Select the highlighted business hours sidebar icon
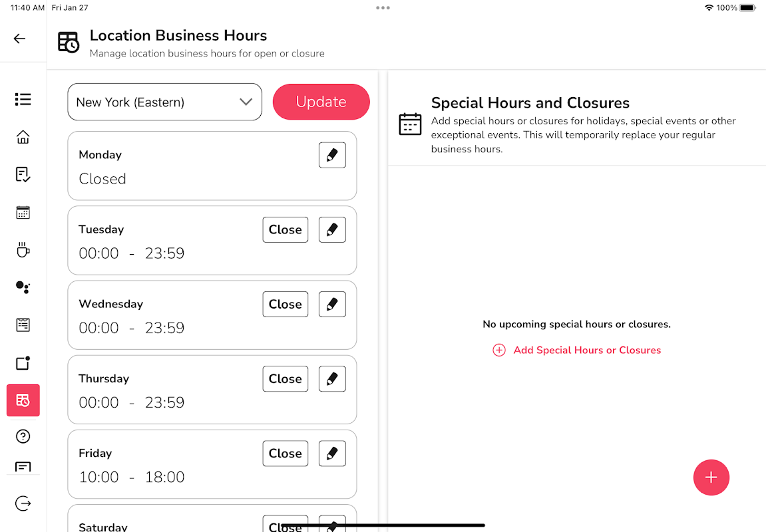766x532 pixels. click(23, 400)
